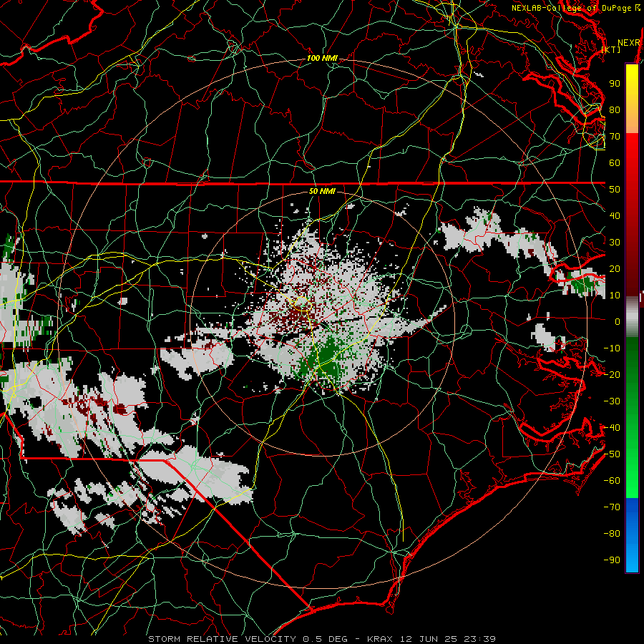
Task: Click the bright green -60 segment of color bar
Action: 632,484
